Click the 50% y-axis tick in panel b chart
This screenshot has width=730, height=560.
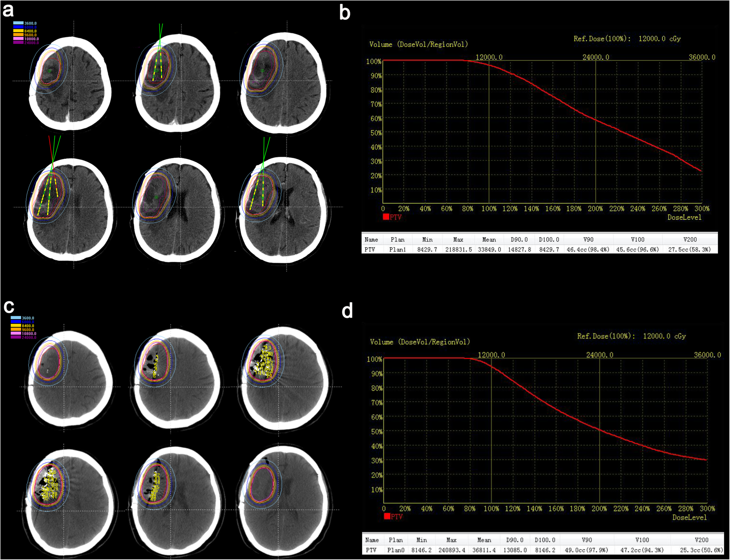point(376,133)
